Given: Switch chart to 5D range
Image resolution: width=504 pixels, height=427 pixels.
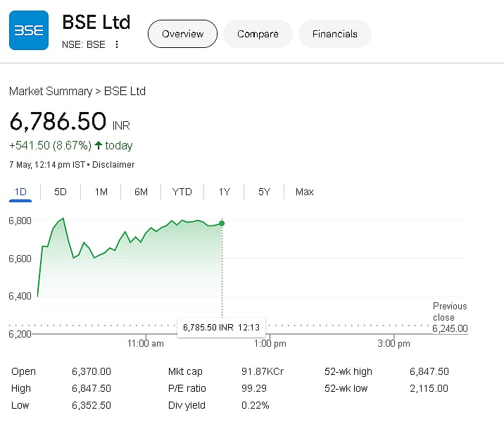Looking at the screenshot, I should coord(61,192).
